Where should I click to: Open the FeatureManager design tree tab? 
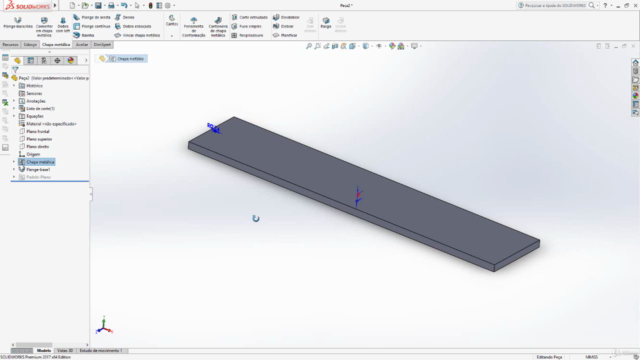tap(18, 60)
